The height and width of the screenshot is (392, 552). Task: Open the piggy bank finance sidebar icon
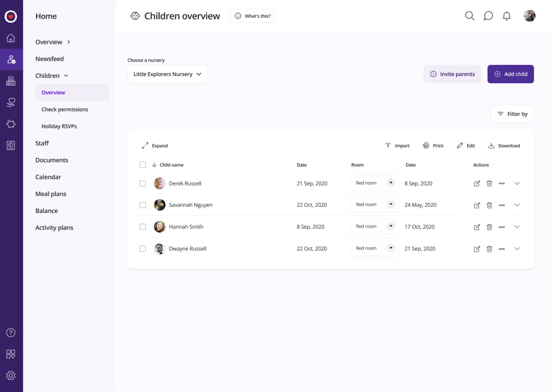pyautogui.click(x=11, y=124)
